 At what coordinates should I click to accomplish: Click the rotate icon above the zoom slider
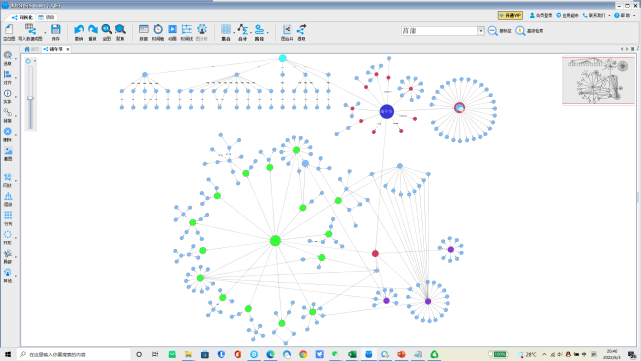(28, 61)
